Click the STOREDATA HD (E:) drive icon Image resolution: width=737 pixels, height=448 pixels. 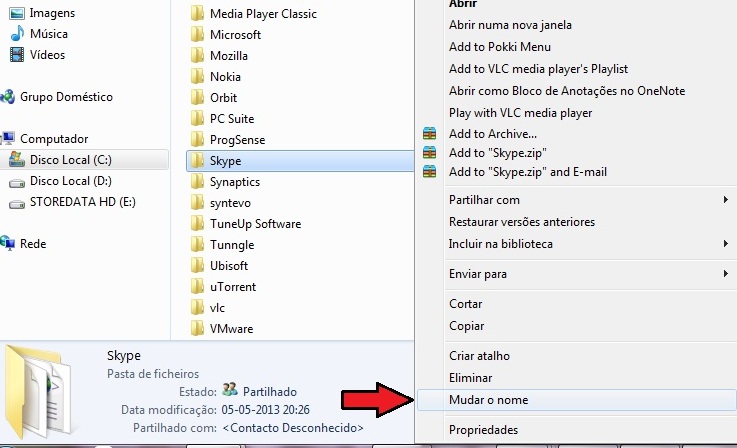17,204
